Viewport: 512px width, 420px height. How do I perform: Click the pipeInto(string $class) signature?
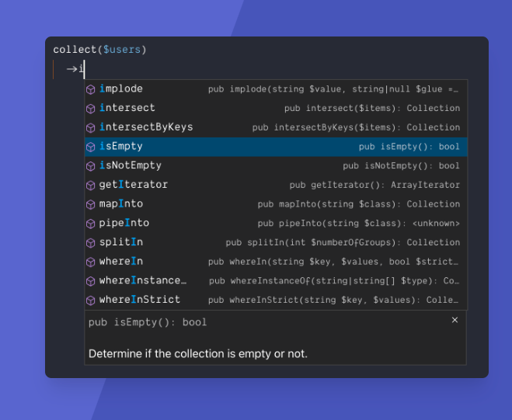[358, 224]
